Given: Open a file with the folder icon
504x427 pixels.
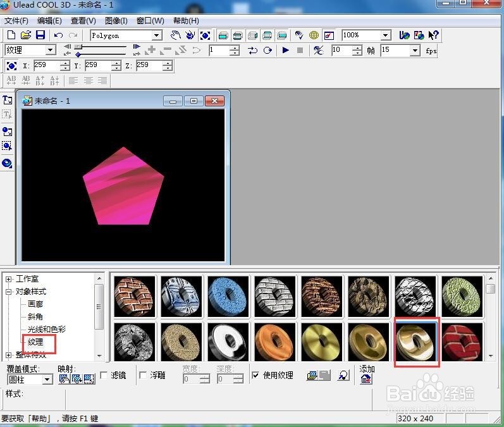Looking at the screenshot, I should [x=26, y=35].
